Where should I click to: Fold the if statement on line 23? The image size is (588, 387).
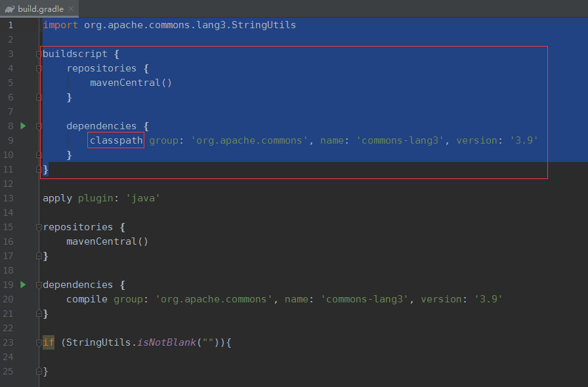pyautogui.click(x=39, y=342)
